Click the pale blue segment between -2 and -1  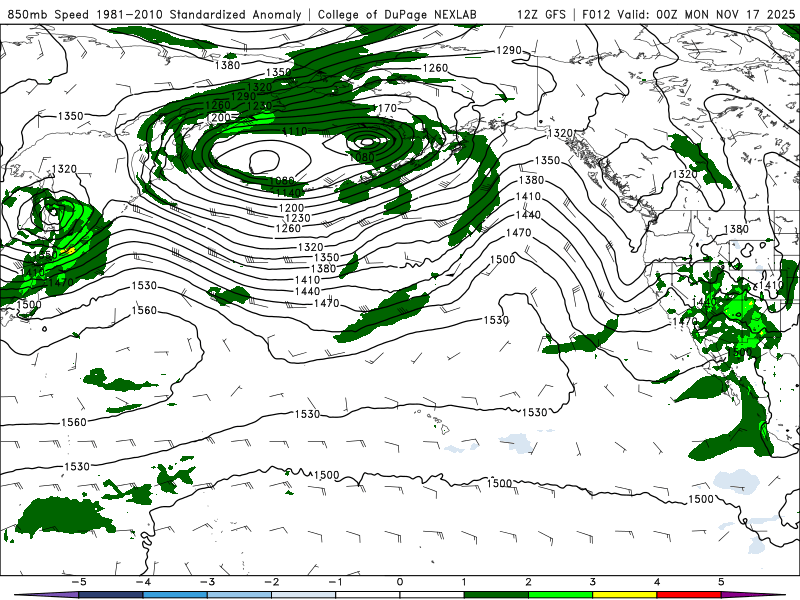[304, 595]
